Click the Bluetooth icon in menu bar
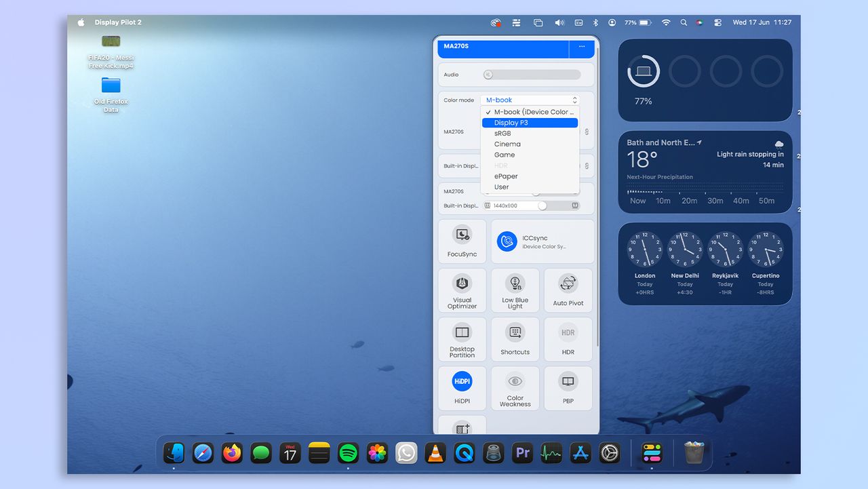 click(x=596, y=22)
